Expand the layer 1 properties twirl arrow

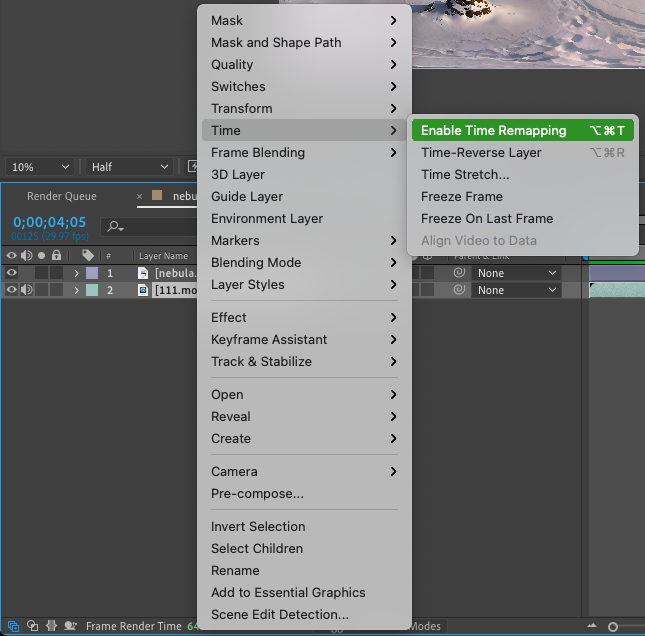[x=76, y=273]
